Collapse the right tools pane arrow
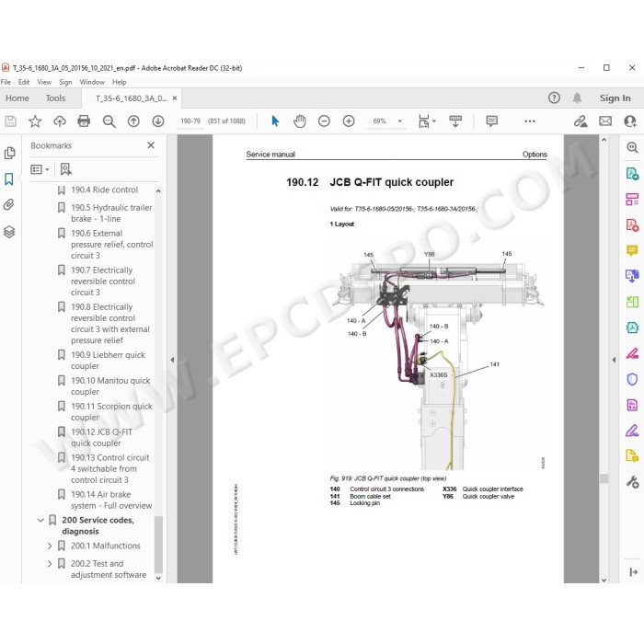The image size is (644, 644). (x=614, y=360)
